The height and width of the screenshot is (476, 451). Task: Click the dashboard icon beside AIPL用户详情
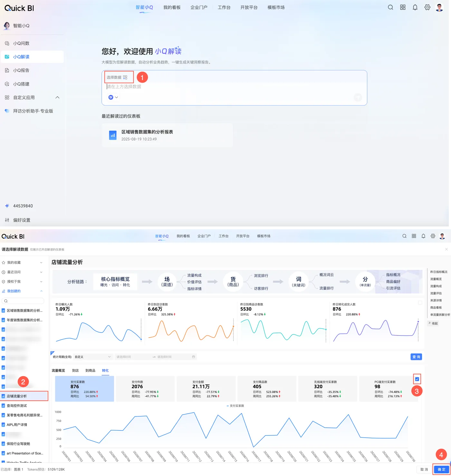(x=3, y=425)
